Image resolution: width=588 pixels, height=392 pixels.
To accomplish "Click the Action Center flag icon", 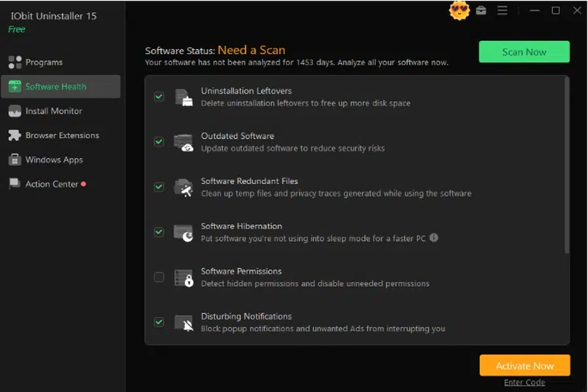I will click(14, 184).
